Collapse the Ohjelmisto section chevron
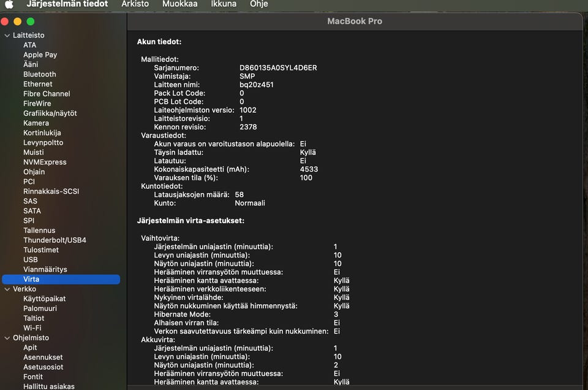 coord(7,338)
